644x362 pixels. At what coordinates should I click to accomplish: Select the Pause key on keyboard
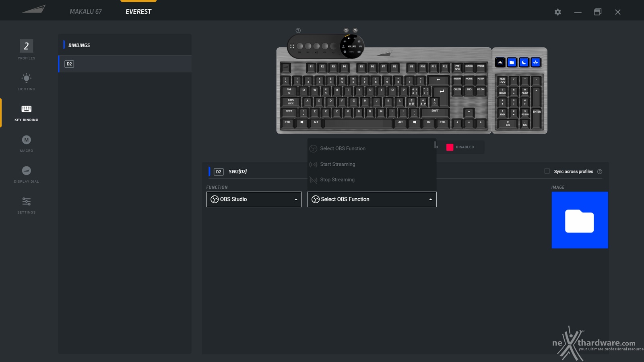[481, 67]
